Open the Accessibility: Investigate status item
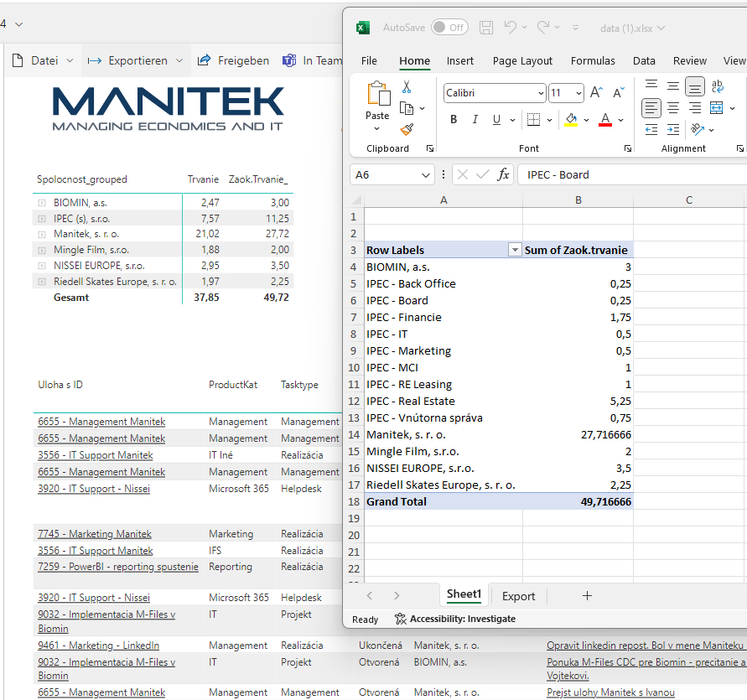The width and height of the screenshot is (747, 700). click(455, 619)
